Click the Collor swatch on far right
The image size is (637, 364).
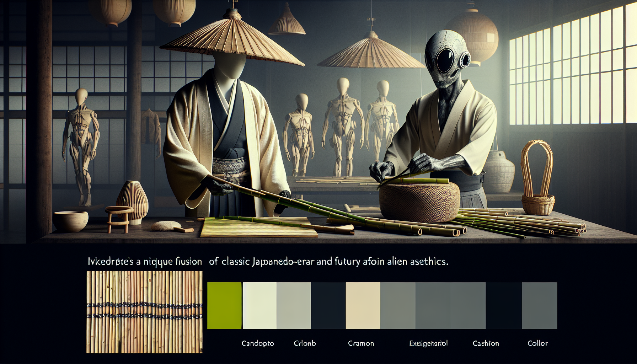[x=539, y=306]
